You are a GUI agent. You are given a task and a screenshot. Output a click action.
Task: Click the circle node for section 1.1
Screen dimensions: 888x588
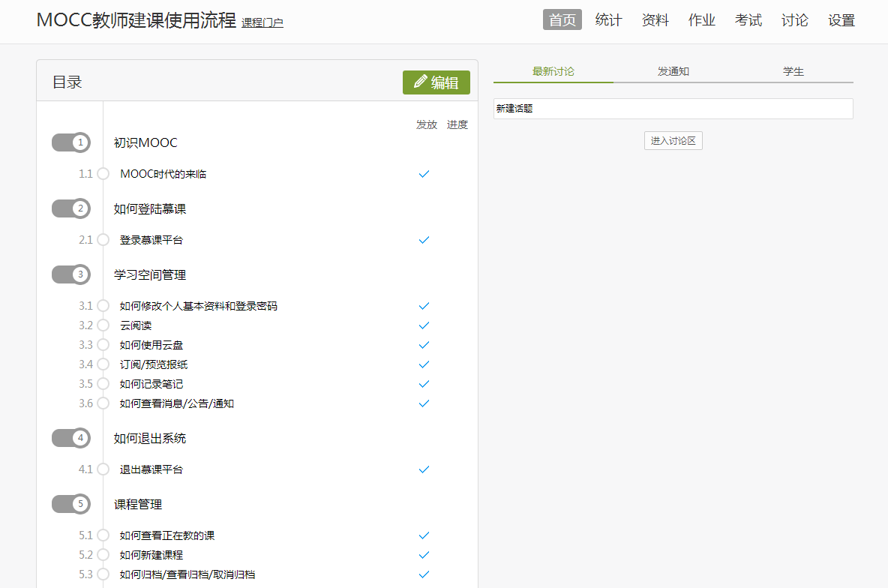pos(103,174)
